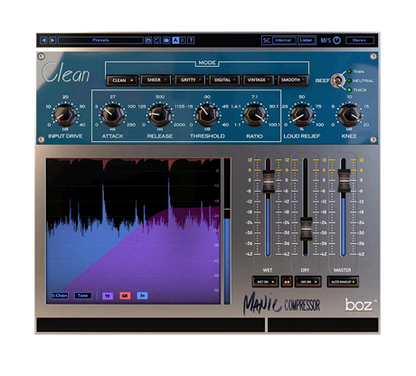
Task: Click the THRESHOLD knob
Action: [x=207, y=115]
